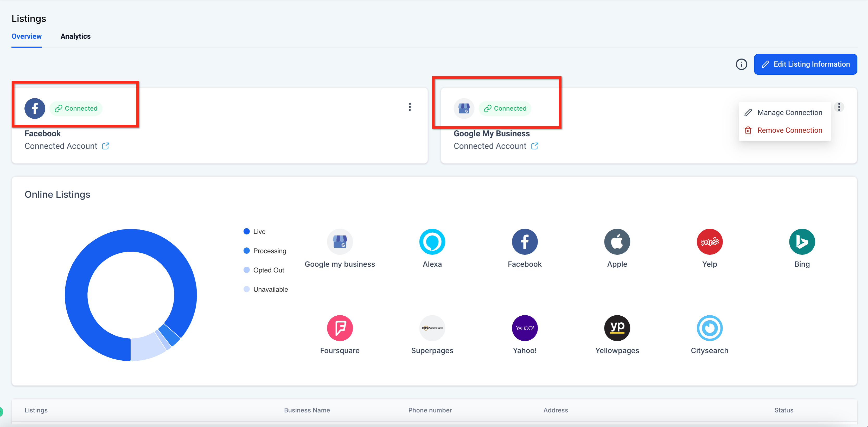The width and height of the screenshot is (868, 427).
Task: Click the Foursquare listing icon
Action: coord(340,328)
